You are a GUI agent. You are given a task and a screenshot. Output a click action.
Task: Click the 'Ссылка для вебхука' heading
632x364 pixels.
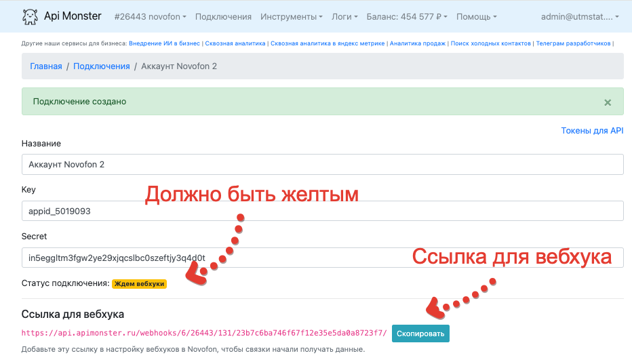[73, 314]
